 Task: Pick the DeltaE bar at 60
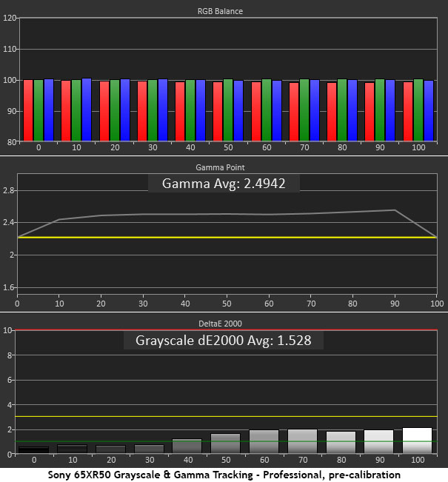264,442
